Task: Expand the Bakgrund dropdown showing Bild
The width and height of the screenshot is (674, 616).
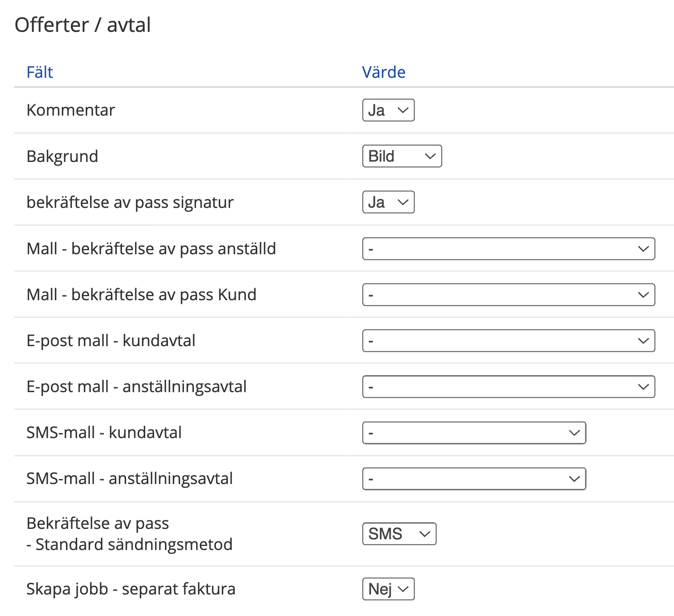Action: pyautogui.click(x=402, y=156)
